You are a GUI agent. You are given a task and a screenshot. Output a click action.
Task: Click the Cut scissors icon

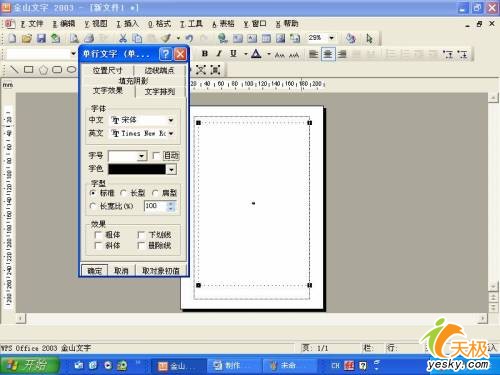coord(123,38)
